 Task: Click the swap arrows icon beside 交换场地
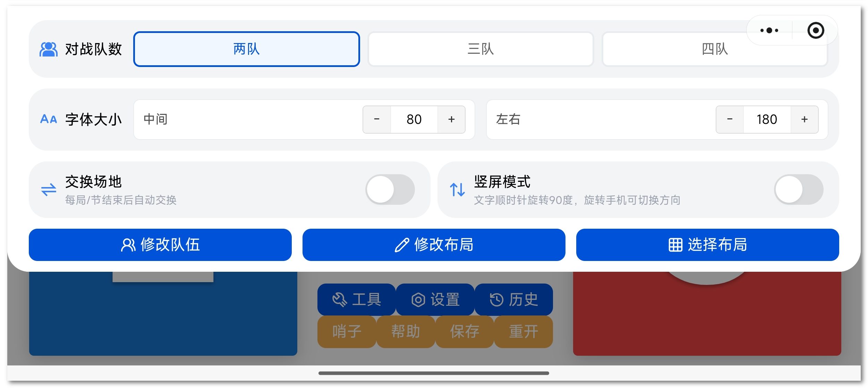pyautogui.click(x=49, y=189)
